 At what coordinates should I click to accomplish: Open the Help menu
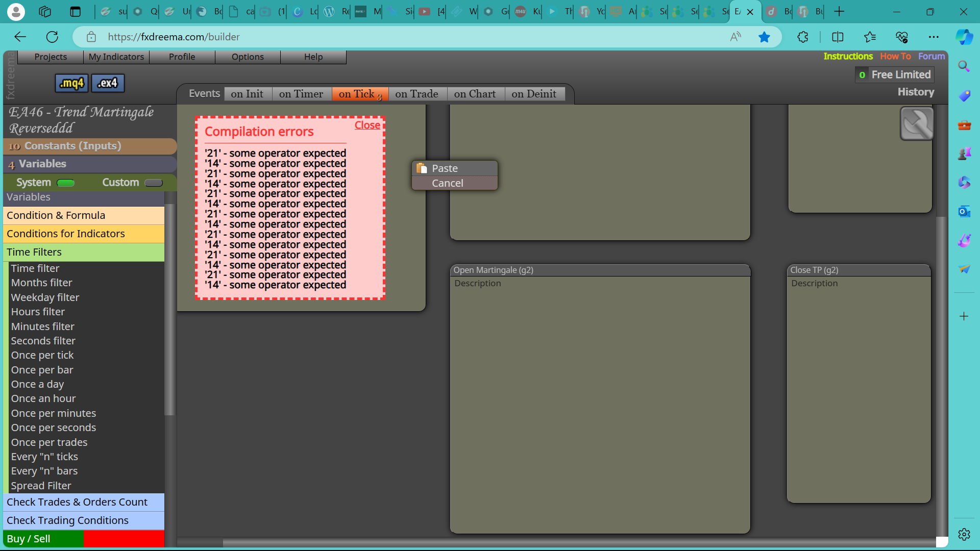pyautogui.click(x=313, y=57)
